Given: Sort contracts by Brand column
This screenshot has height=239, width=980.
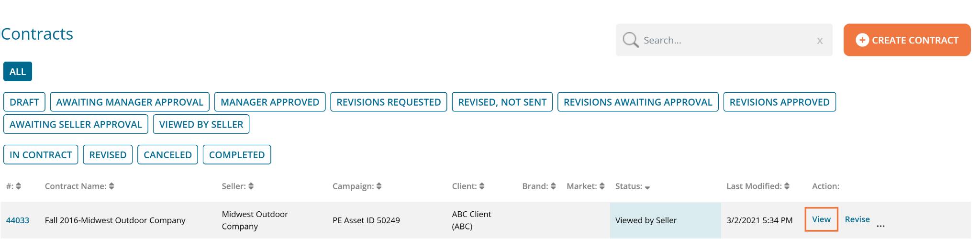Looking at the screenshot, I should point(553,186).
